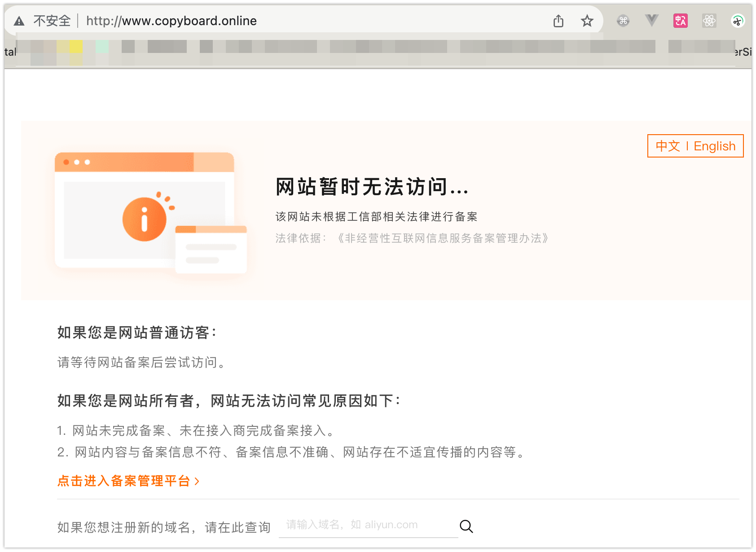Open the pink translate extension
756x552 pixels.
680,21
